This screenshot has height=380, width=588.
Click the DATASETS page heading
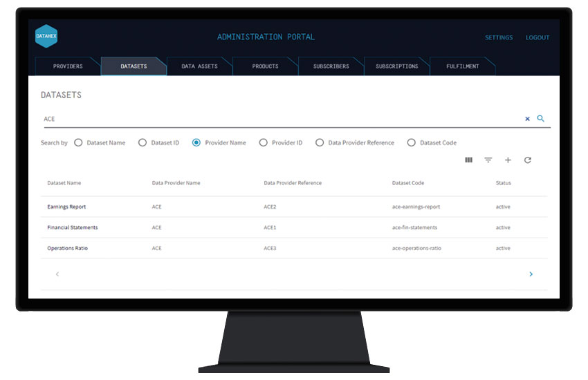coord(61,95)
